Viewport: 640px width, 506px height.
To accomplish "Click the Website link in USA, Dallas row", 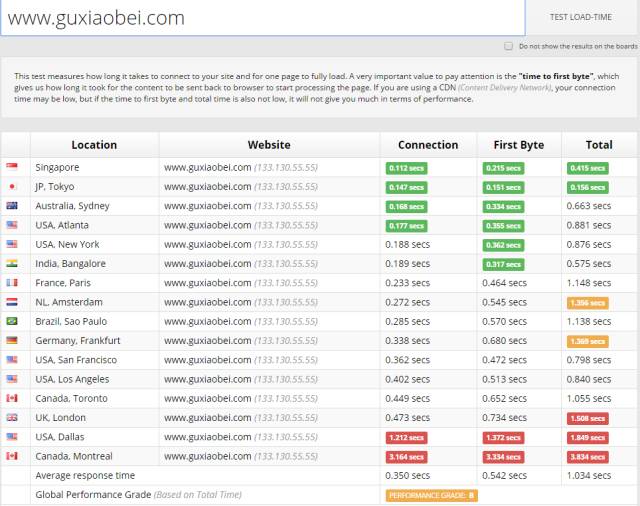I will pos(207,437).
